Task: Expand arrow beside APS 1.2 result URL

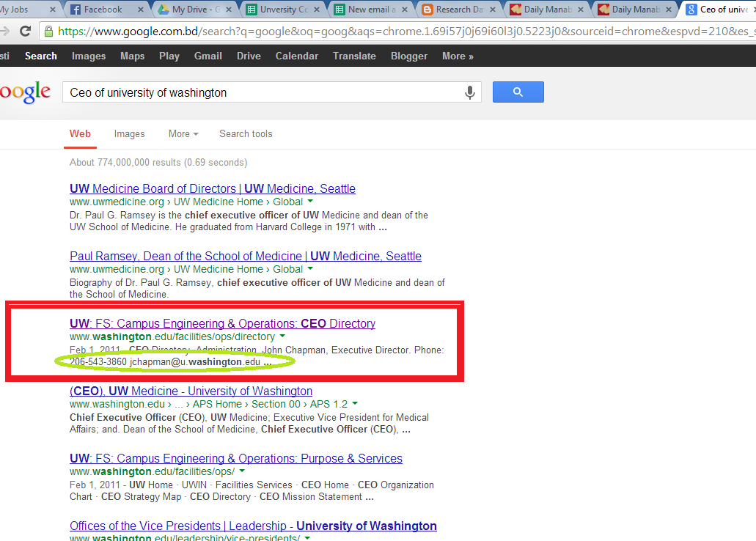Action: point(356,404)
